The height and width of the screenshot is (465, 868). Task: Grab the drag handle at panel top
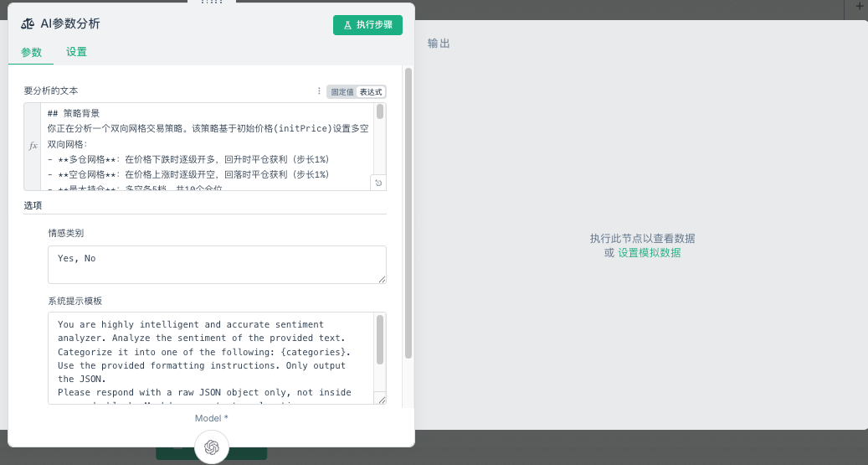212,3
